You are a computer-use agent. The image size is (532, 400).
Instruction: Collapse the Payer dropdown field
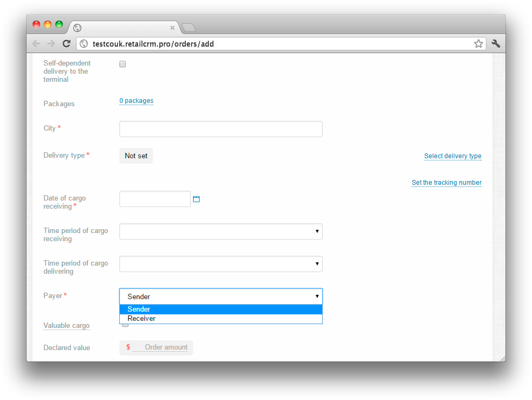[221, 296]
